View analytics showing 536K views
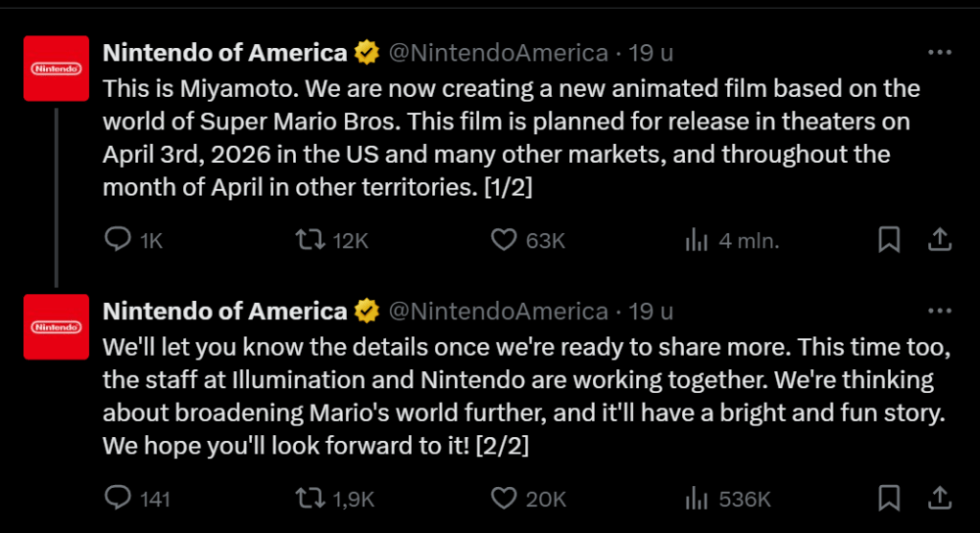 pyautogui.click(x=695, y=498)
